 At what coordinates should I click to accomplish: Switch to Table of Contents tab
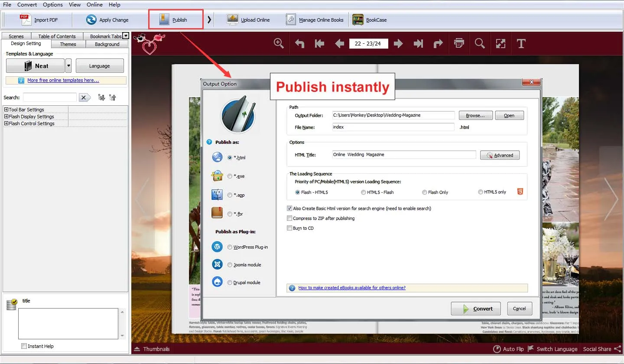pyautogui.click(x=57, y=36)
